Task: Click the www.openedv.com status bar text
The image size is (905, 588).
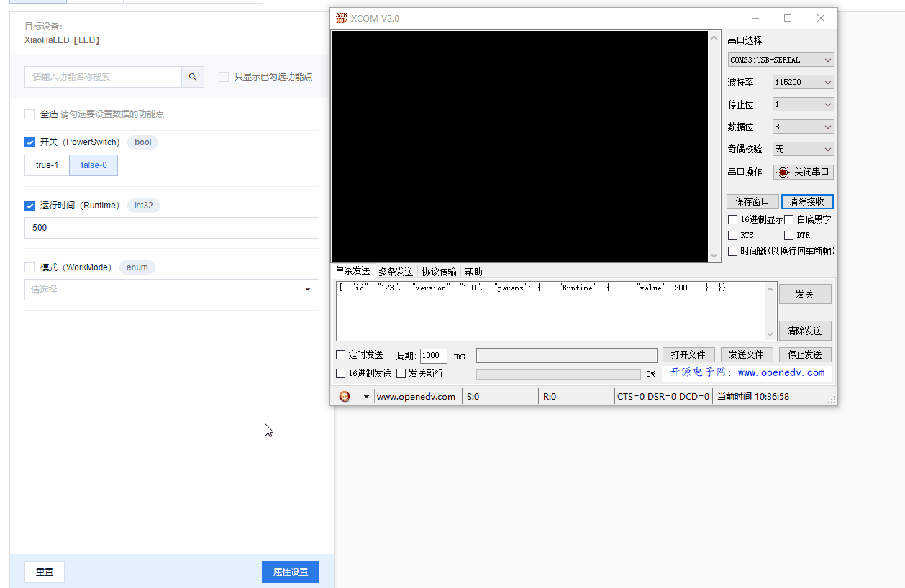Action: click(x=416, y=397)
